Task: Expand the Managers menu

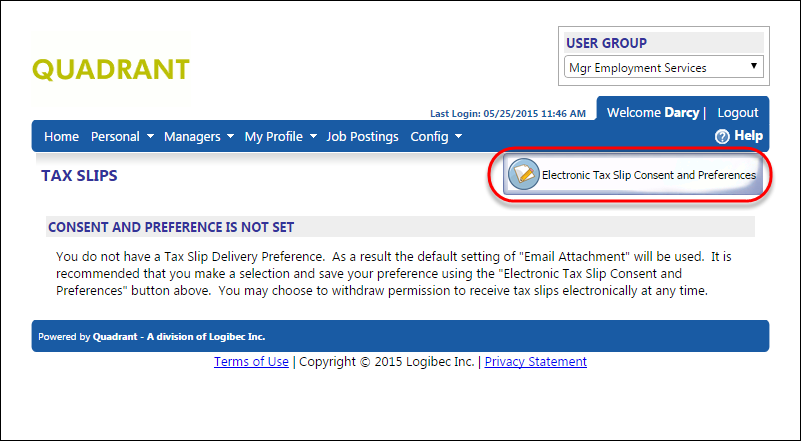Action: 198,137
